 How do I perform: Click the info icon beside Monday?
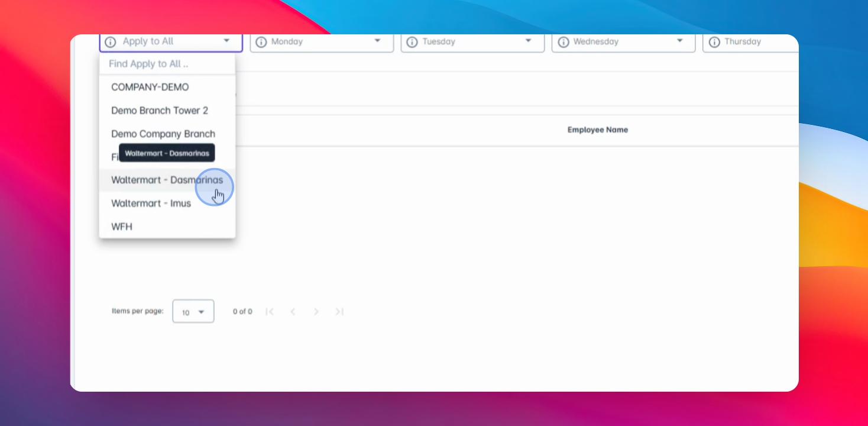pyautogui.click(x=261, y=42)
